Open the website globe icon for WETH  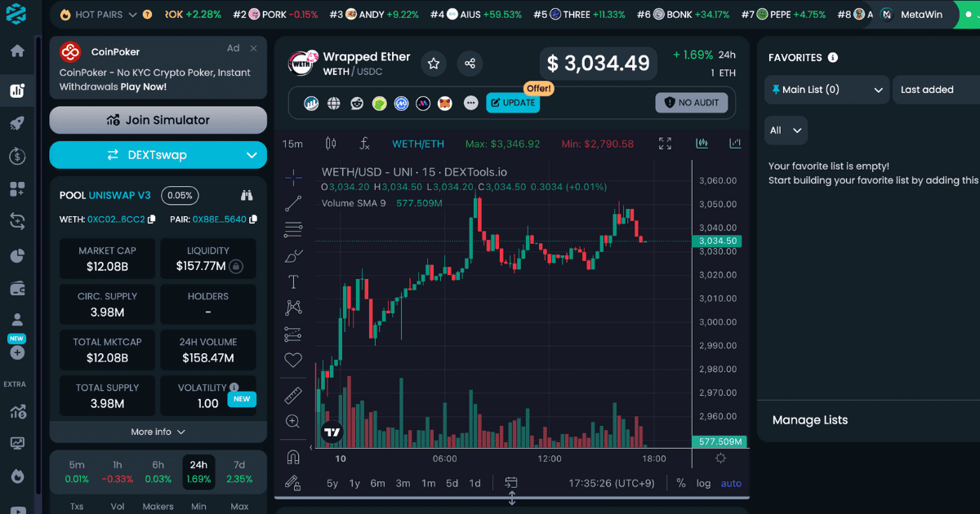pos(334,104)
